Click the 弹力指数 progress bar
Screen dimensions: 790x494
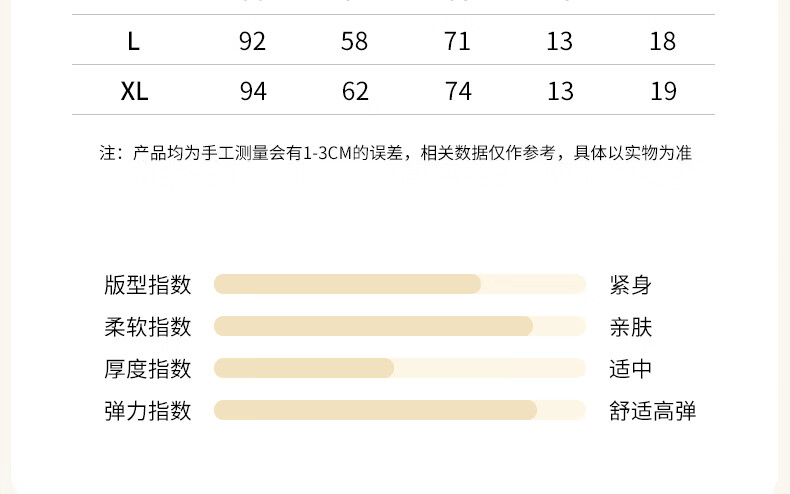[399, 410]
